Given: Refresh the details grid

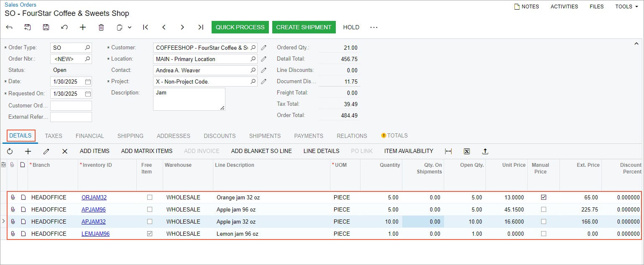Looking at the screenshot, I should 10,151.
